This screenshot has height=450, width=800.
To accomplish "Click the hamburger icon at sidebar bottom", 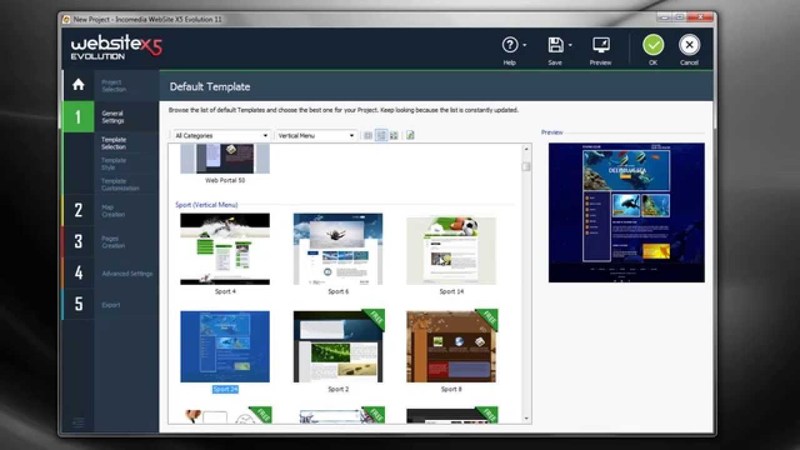I will pyautogui.click(x=78, y=422).
